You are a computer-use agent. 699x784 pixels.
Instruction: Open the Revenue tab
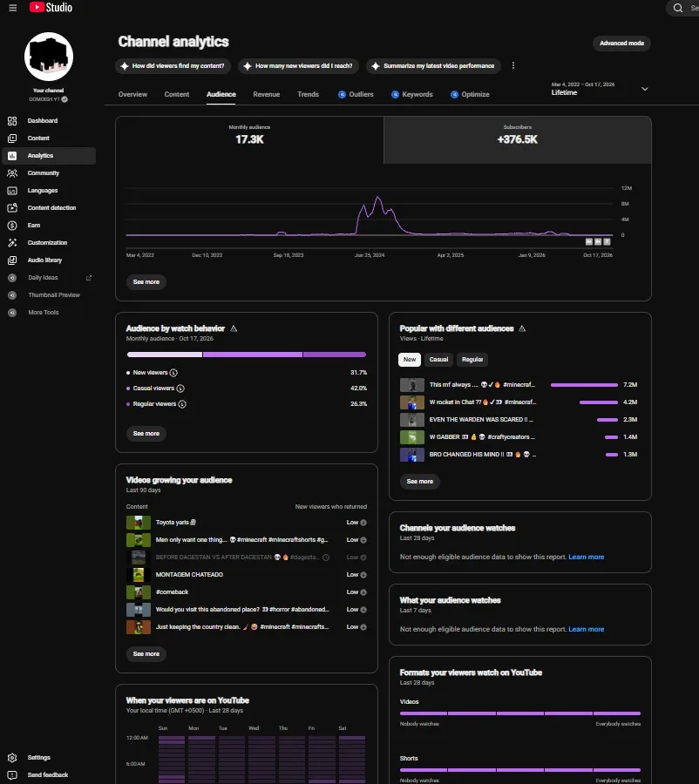tap(266, 94)
